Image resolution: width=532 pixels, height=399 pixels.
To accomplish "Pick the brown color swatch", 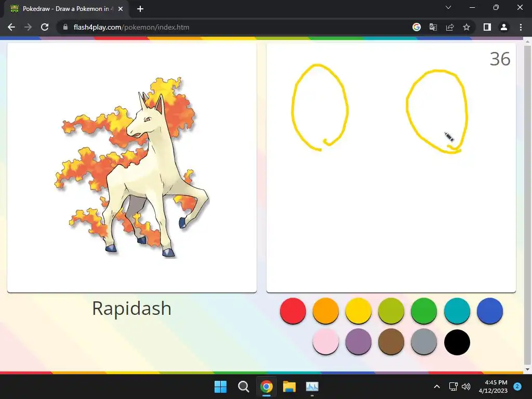I will (x=391, y=342).
